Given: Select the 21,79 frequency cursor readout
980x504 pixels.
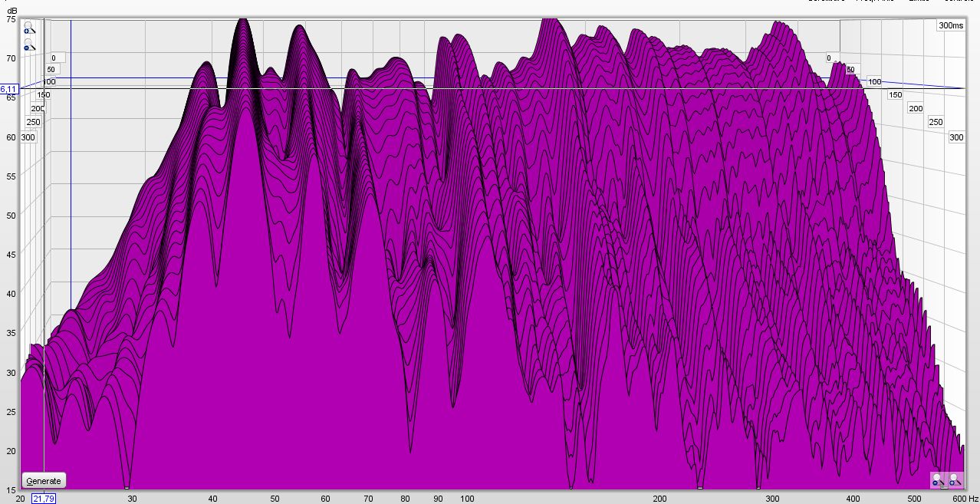Looking at the screenshot, I should pyautogui.click(x=44, y=499).
